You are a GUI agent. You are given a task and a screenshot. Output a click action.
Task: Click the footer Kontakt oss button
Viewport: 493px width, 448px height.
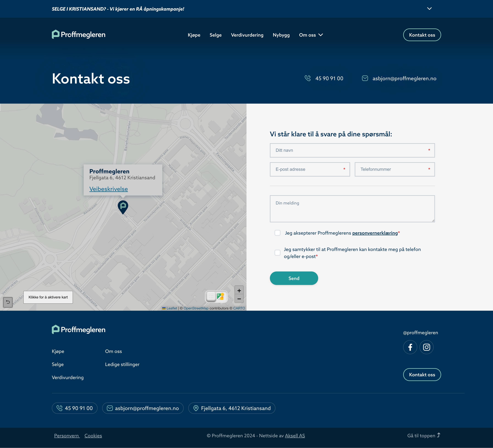pyautogui.click(x=422, y=375)
